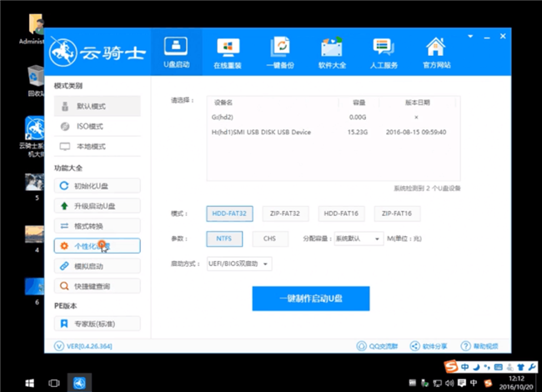Open the Recycle Bin desktop icon
This screenshot has height=392, width=542.
36,81
